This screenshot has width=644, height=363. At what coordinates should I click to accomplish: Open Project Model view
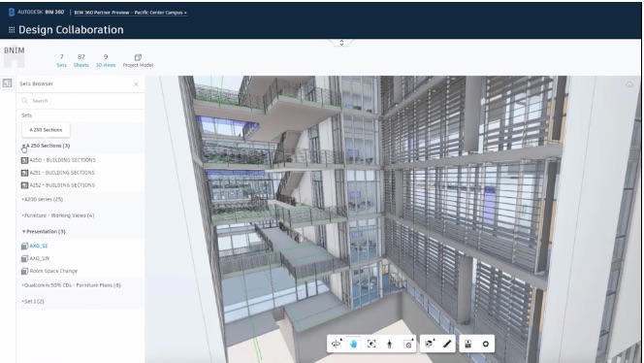(138, 60)
